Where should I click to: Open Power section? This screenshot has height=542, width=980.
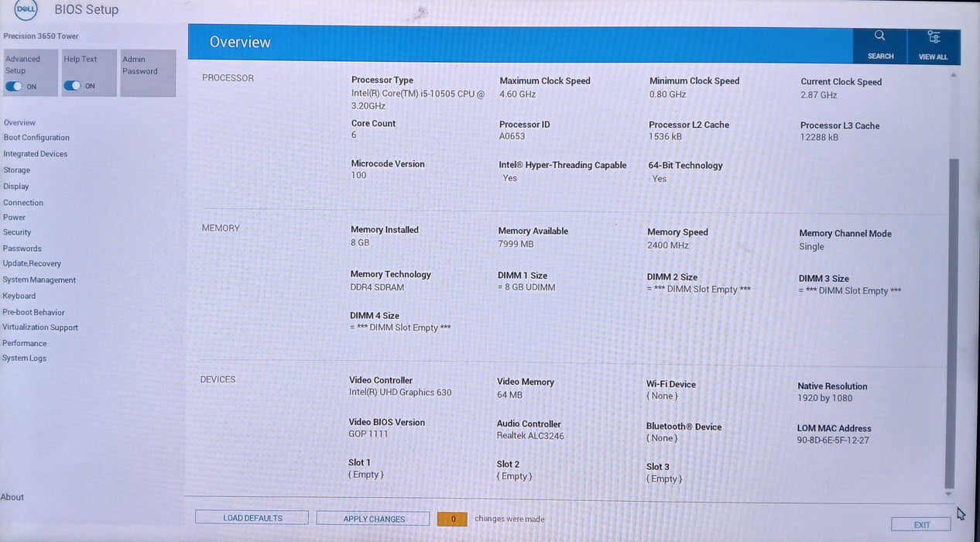pos(14,218)
